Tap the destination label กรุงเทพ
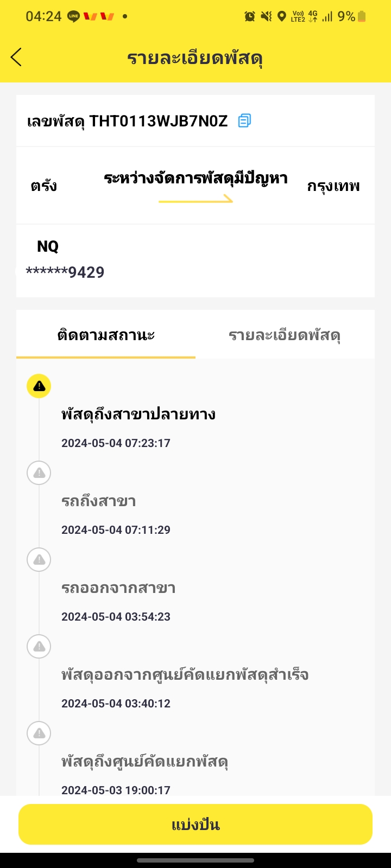Image resolution: width=391 pixels, height=868 pixels. 333,186
